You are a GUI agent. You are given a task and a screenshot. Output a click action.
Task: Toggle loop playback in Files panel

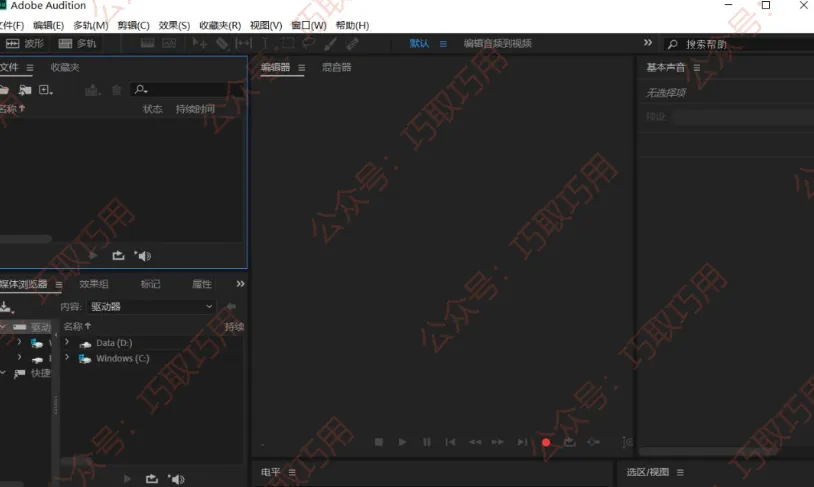tap(118, 255)
